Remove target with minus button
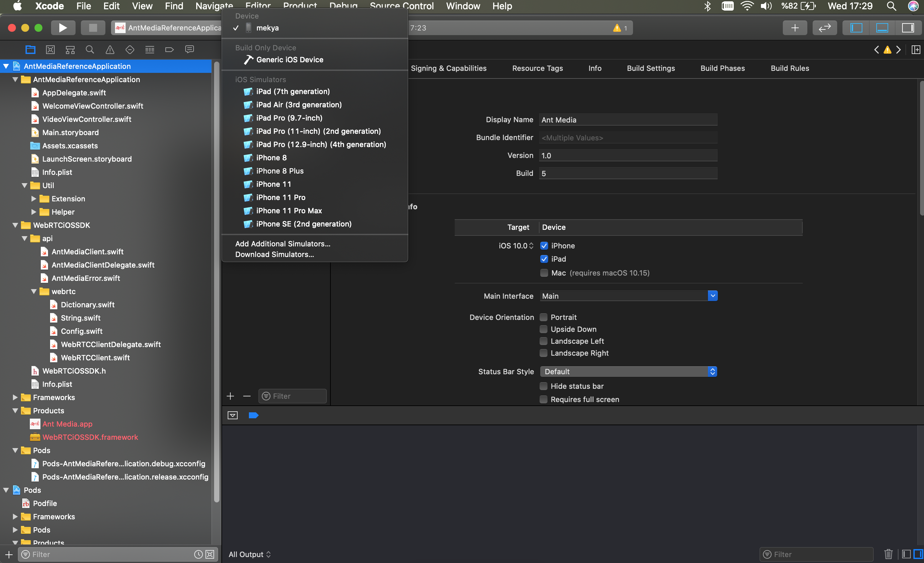Screen dimensions: 924x563 (246, 396)
